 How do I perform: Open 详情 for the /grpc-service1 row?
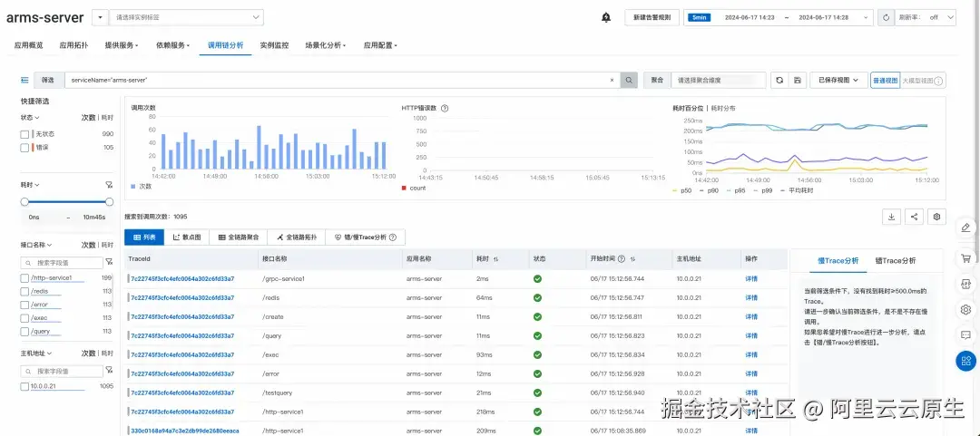click(x=751, y=278)
